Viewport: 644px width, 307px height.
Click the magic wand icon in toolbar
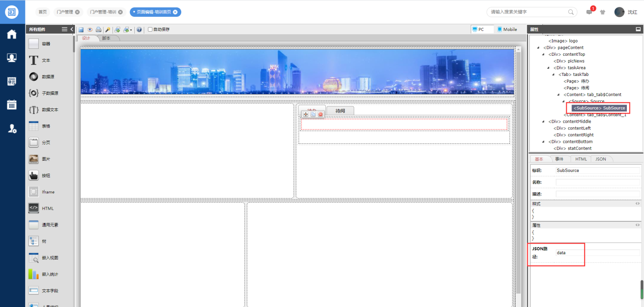pos(108,30)
